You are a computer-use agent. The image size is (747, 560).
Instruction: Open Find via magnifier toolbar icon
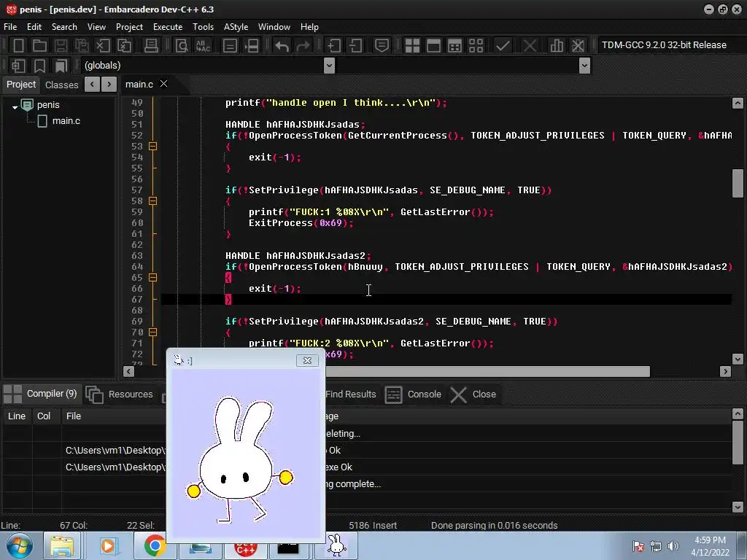pos(182,45)
